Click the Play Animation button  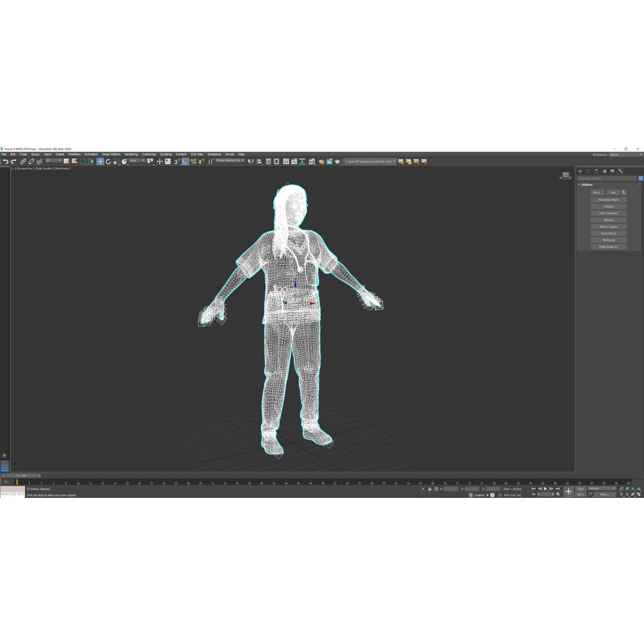coord(546,489)
